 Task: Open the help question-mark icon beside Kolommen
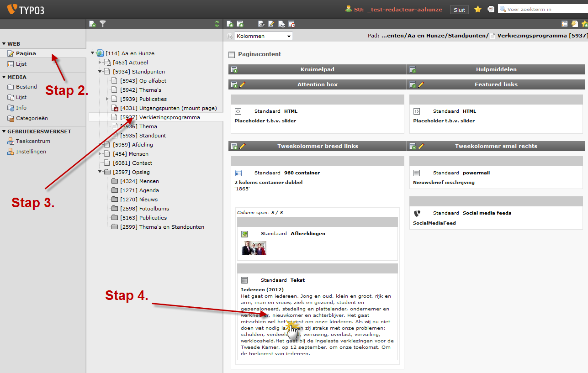230,36
